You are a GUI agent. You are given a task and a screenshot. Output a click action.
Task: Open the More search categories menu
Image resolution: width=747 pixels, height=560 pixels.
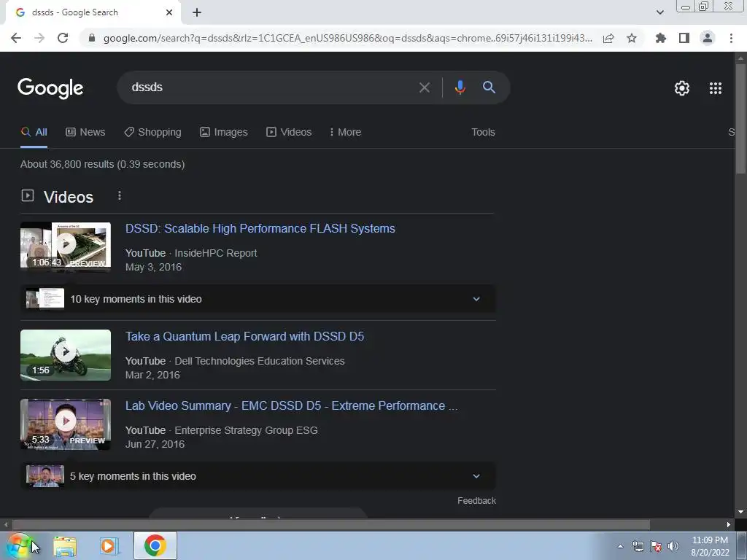click(x=345, y=133)
